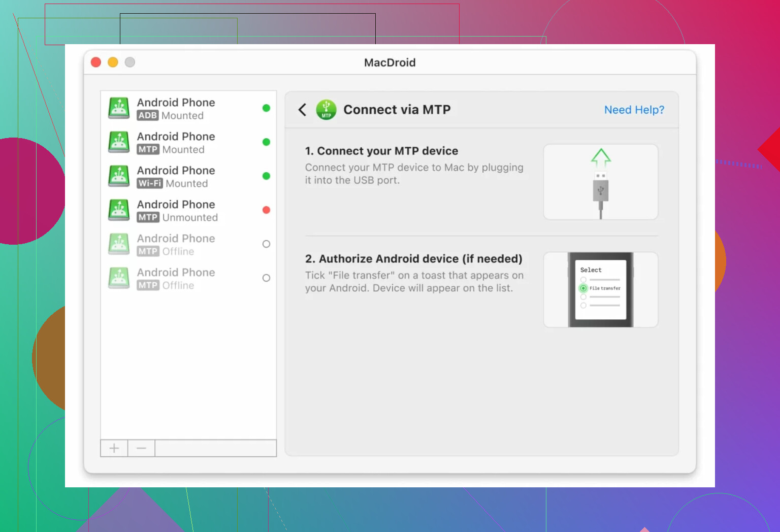Add a device with the plus button

pyautogui.click(x=114, y=448)
